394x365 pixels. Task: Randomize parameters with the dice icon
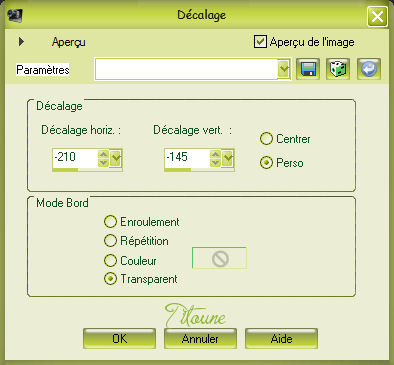(x=338, y=69)
